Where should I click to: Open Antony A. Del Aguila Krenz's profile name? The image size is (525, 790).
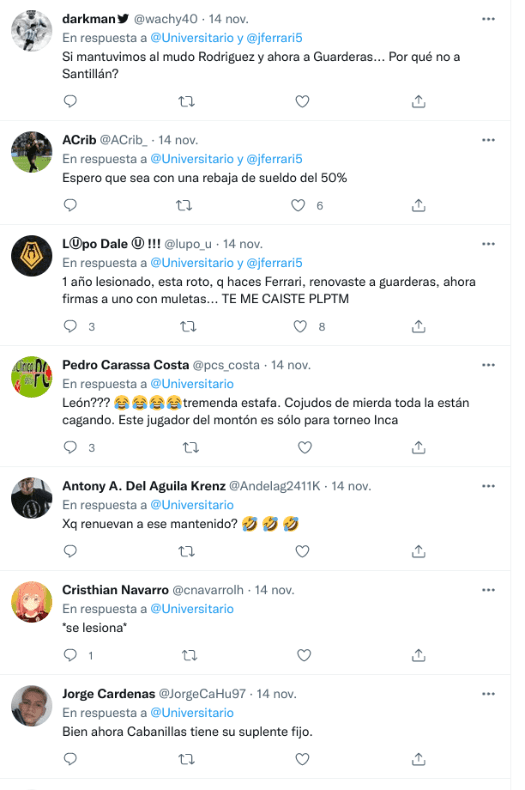(144, 486)
